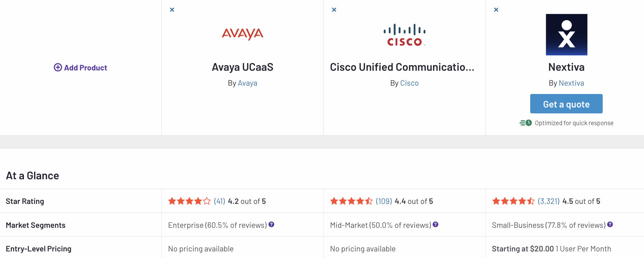Screen dimensions: 644x258
Task: Remove Avaya UCaaS from the comparison
Action: pos(172,10)
